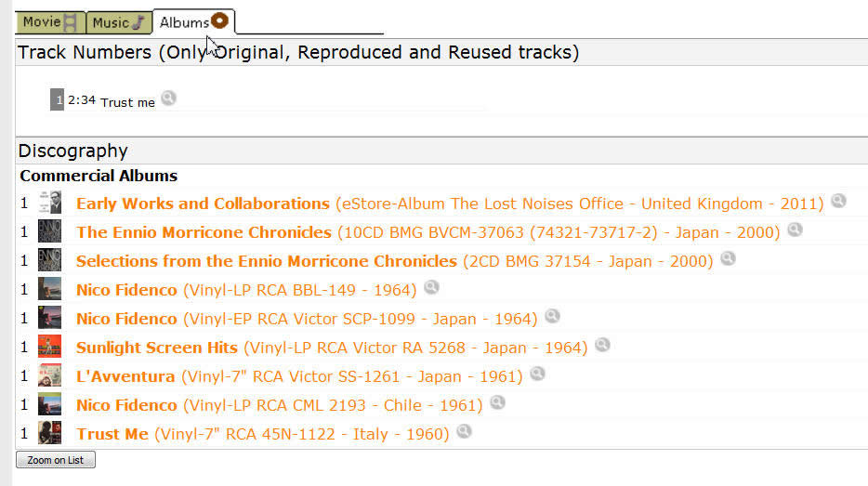This screenshot has width=868, height=486.
Task: Select track number 1 badge
Action: point(57,99)
